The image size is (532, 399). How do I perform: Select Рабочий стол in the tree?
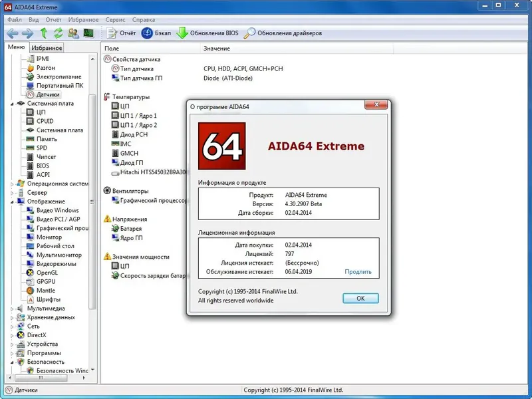click(x=55, y=246)
